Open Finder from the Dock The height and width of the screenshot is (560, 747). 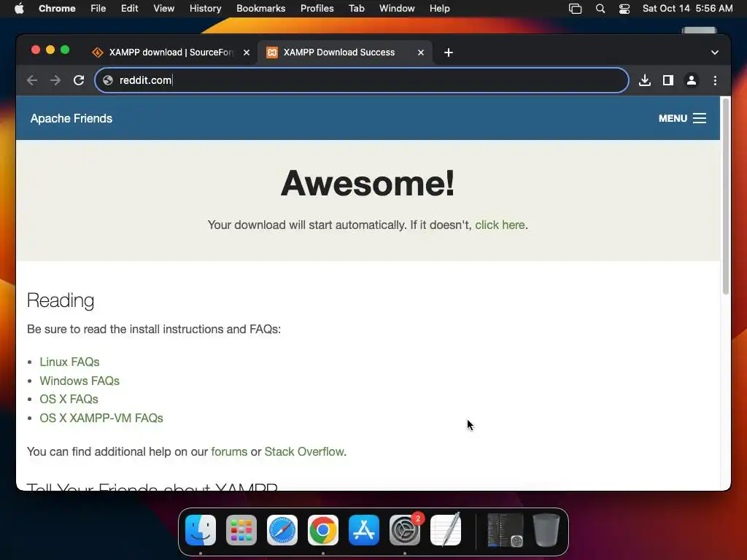coord(201,530)
